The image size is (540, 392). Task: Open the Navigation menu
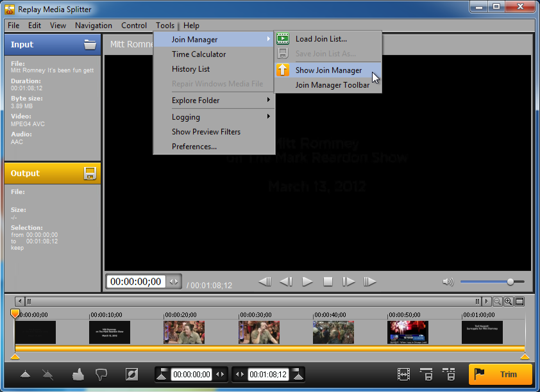[x=94, y=26]
